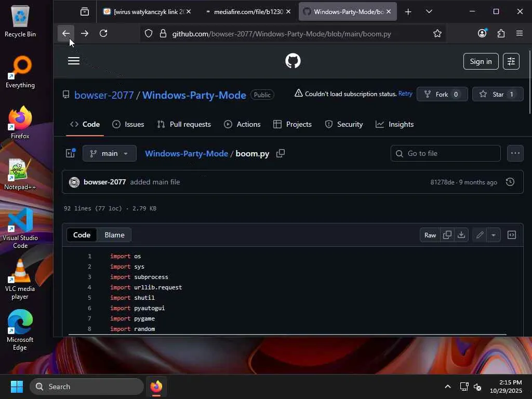
Task: Star the repository
Action: [x=498, y=95]
